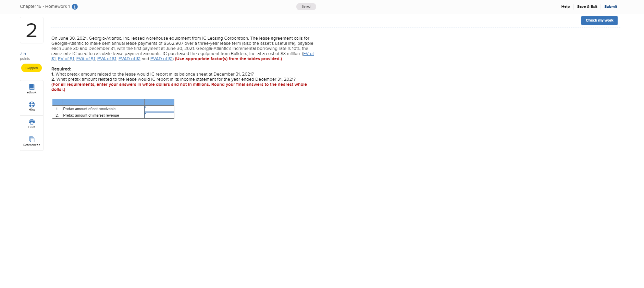
Task: Click the Check my work button
Action: [x=599, y=21]
